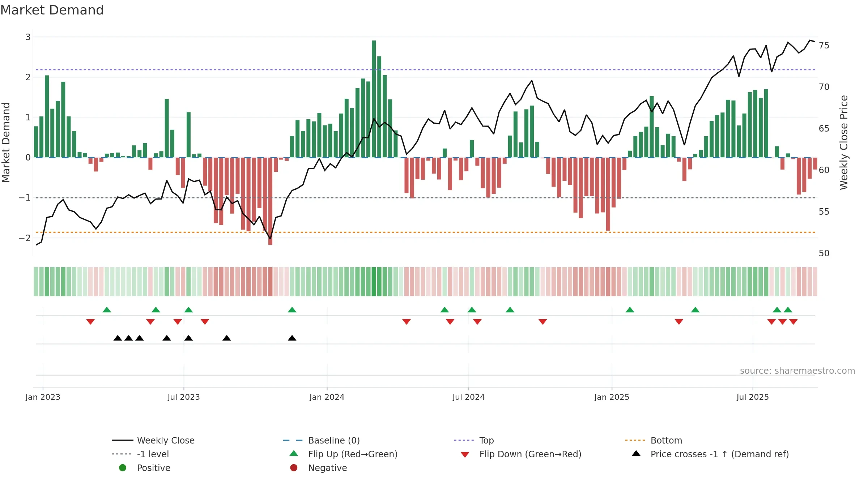Click the Weekly Close Price axis title
The width and height of the screenshot is (868, 488).
pyautogui.click(x=844, y=142)
